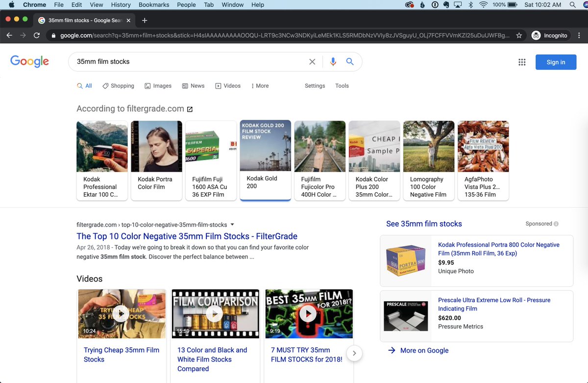Viewport: 588px width, 383px height.
Task: Open Prescale Ultra Extreme Low Roll link
Action: (x=494, y=304)
